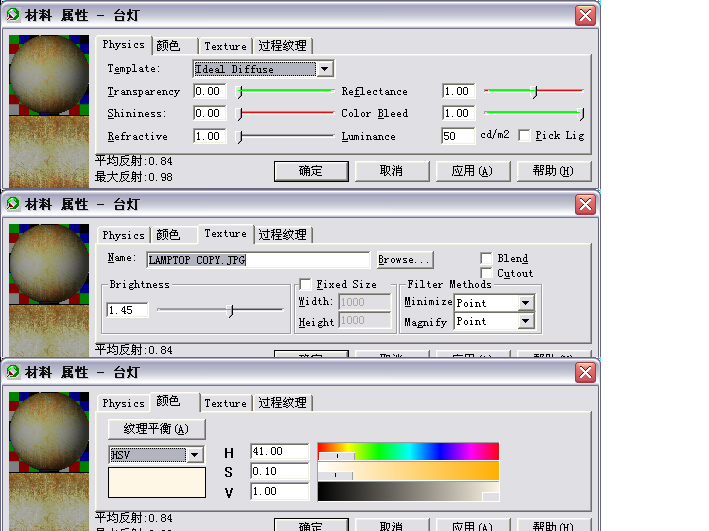Open the HSV color model dropdown
Image resolution: width=709 pixels, height=531 pixels.
(x=194, y=455)
